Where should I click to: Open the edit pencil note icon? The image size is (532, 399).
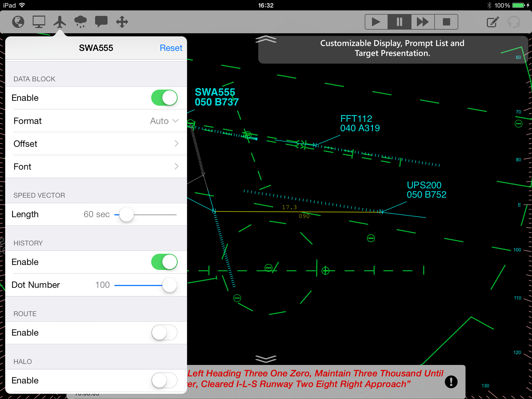pyautogui.click(x=493, y=22)
